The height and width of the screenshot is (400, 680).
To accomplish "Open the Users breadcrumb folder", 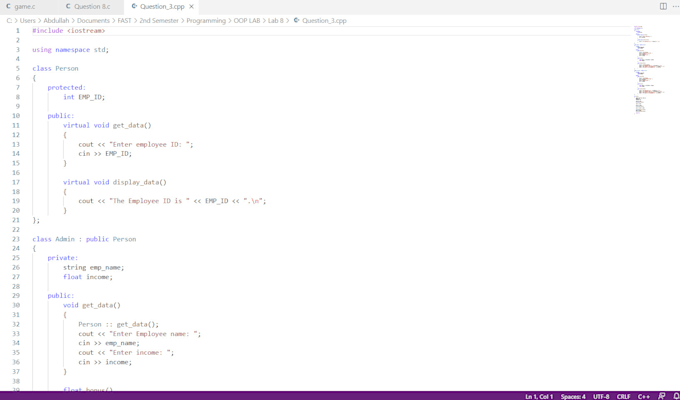I will coord(28,20).
